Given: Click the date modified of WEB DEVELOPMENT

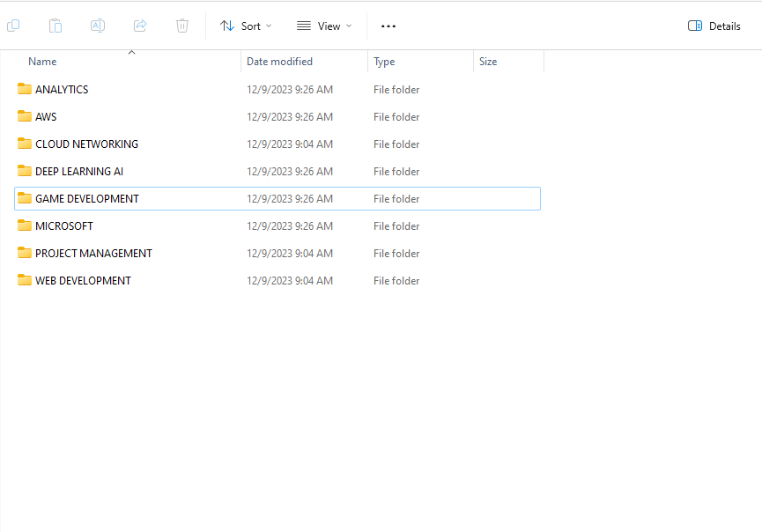Looking at the screenshot, I should [290, 281].
